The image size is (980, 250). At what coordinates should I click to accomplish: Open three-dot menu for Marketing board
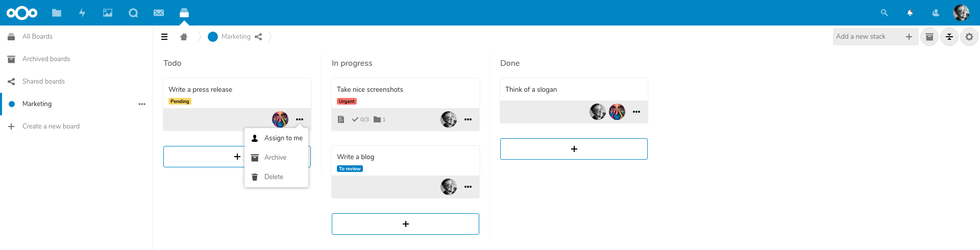[142, 104]
